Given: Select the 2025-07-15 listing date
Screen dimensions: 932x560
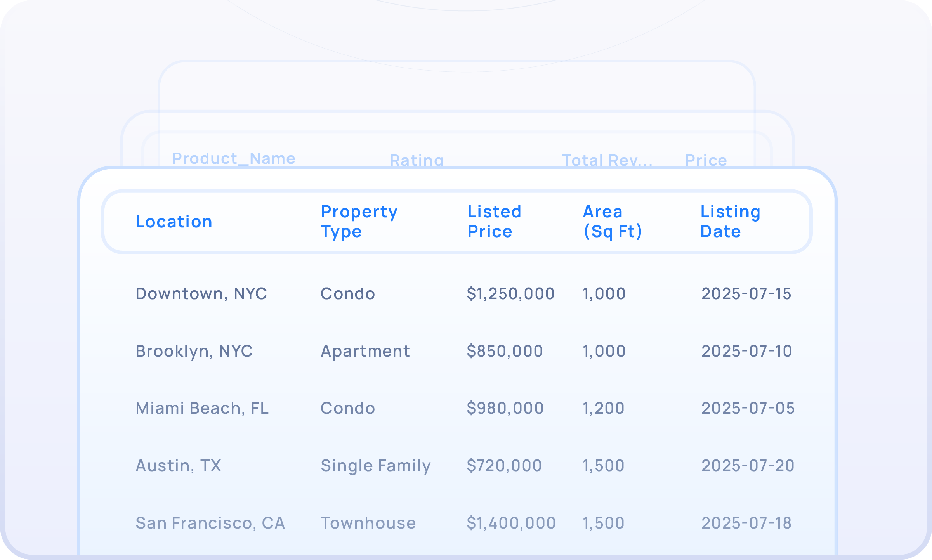Looking at the screenshot, I should 746,294.
